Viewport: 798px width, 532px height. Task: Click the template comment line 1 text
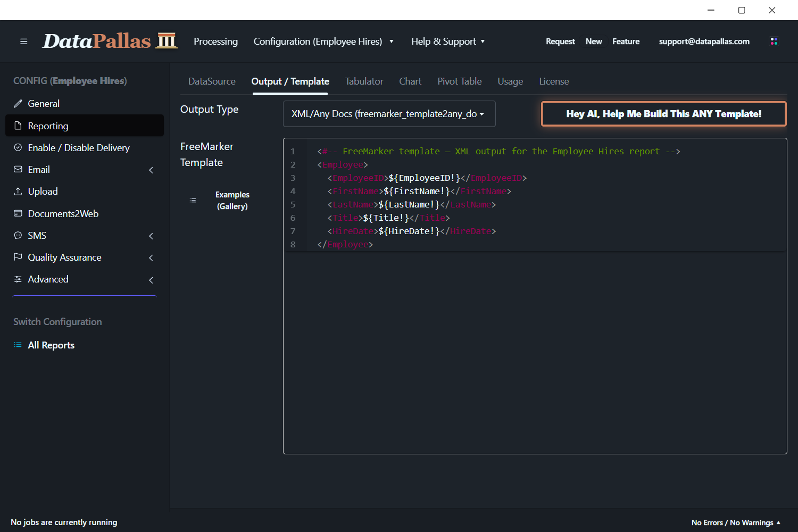[x=498, y=151]
